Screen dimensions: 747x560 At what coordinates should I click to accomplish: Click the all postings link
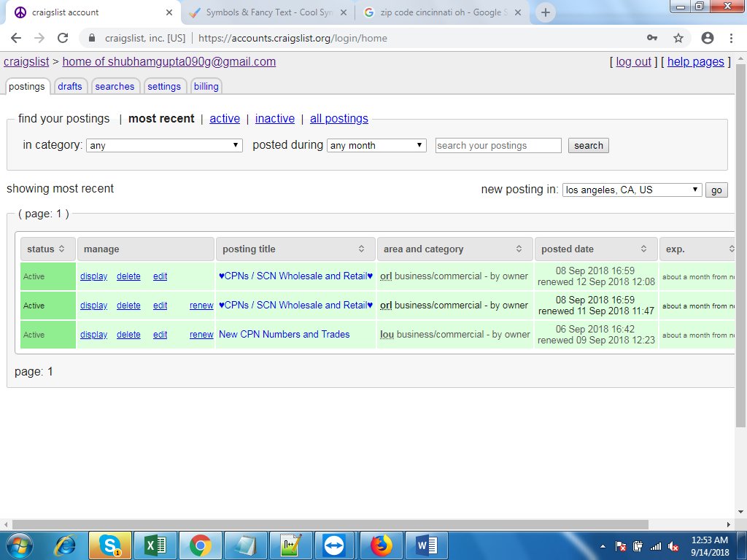click(x=339, y=119)
